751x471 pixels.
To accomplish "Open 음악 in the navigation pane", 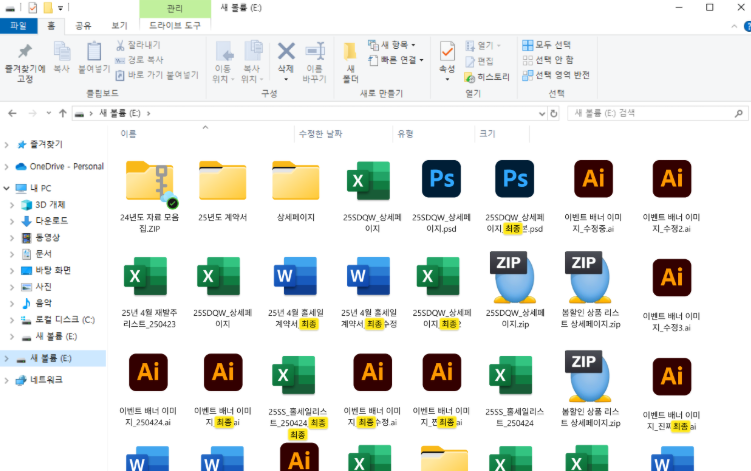I will point(44,303).
